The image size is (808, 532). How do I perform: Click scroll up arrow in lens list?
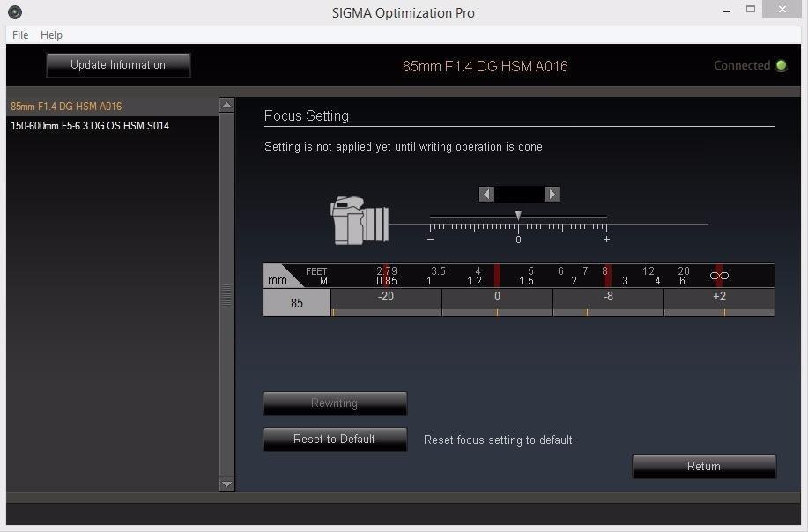[226, 105]
